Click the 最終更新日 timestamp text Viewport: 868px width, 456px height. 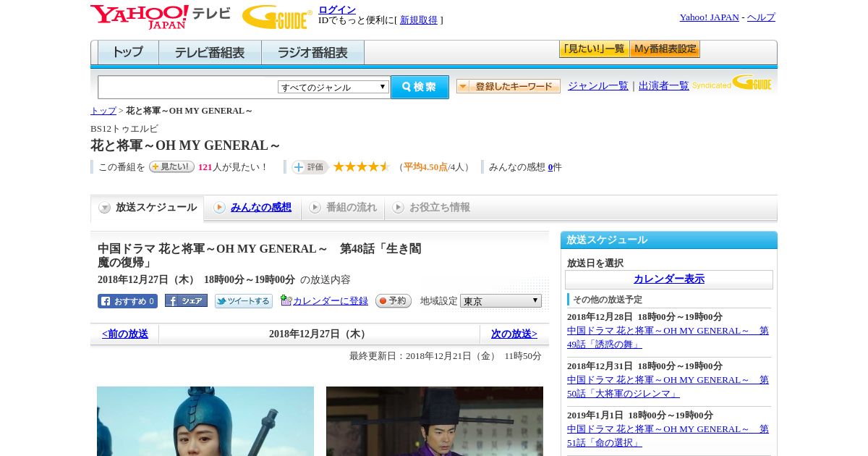click(x=446, y=356)
